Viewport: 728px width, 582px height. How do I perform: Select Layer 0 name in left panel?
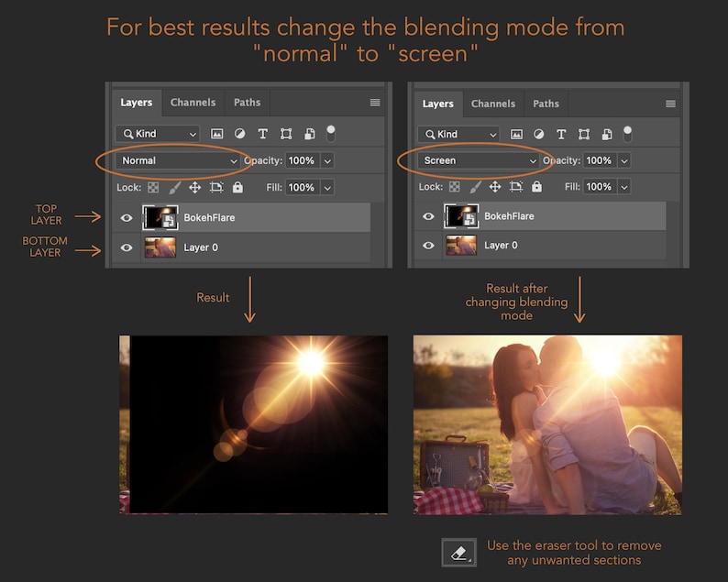click(x=201, y=247)
